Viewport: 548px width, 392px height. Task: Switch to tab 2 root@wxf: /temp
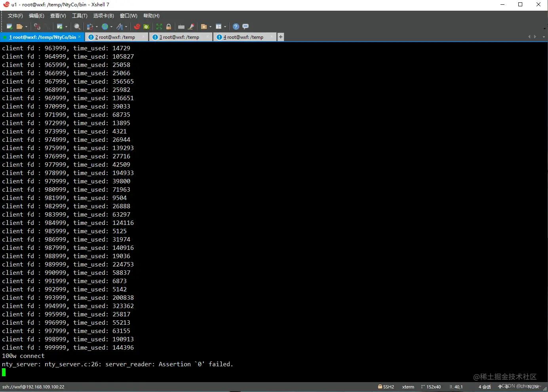pyautogui.click(x=117, y=37)
